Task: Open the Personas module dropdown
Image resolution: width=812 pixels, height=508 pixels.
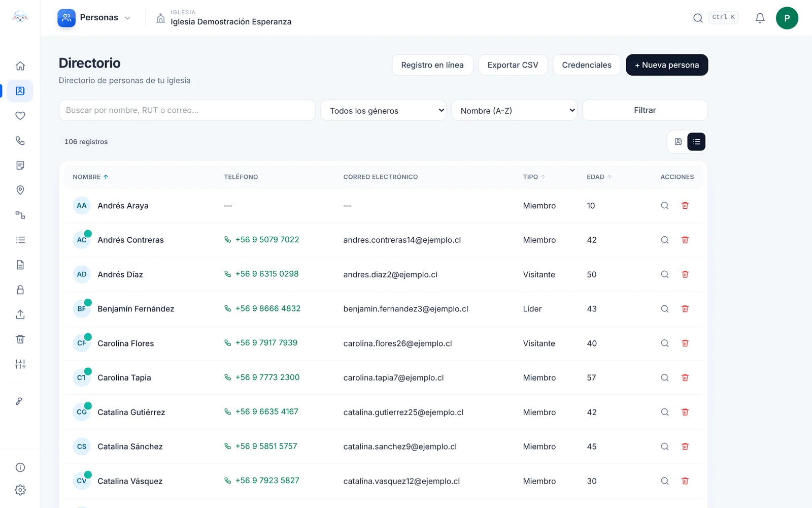Action: coord(94,18)
